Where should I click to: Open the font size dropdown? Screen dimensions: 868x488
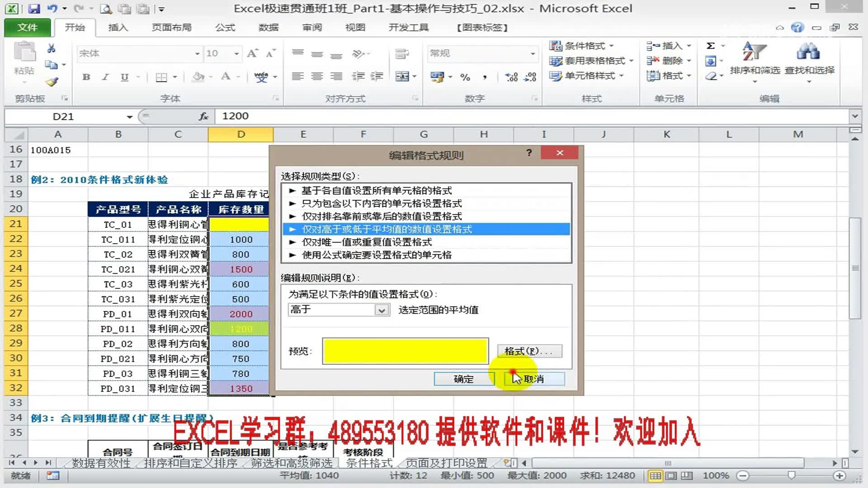(236, 53)
